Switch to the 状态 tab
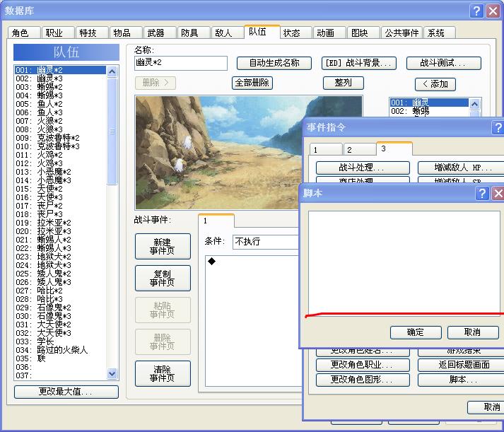504x432 pixels. 296,33
